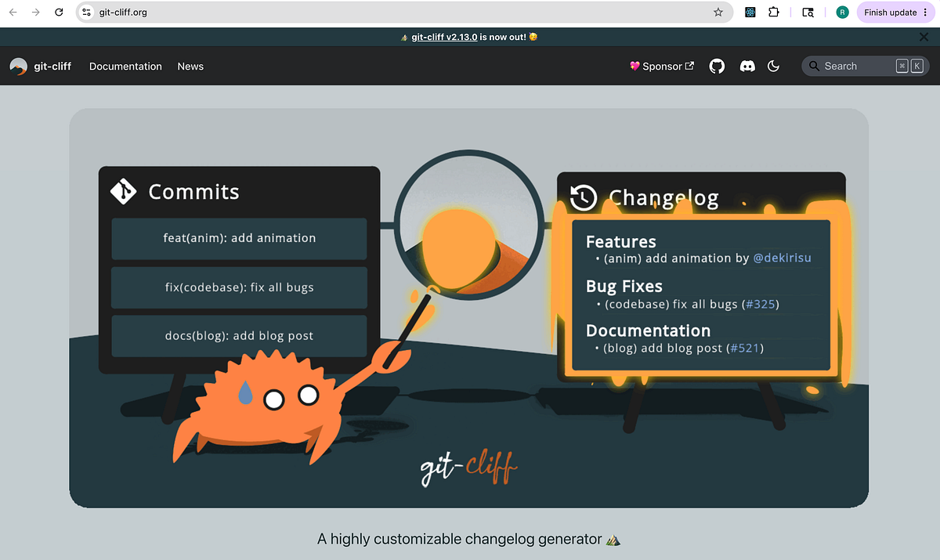This screenshot has width=940, height=560.
Task: Click 'fix(codebase): fix all bugs' commit row
Action: [x=240, y=287]
